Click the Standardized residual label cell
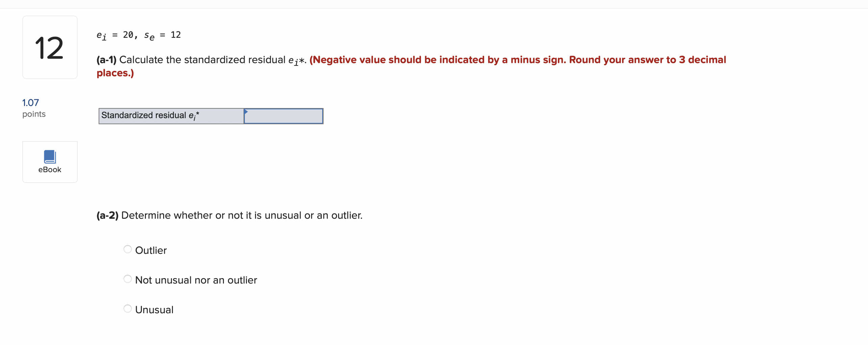This screenshot has height=345, width=868. point(171,116)
